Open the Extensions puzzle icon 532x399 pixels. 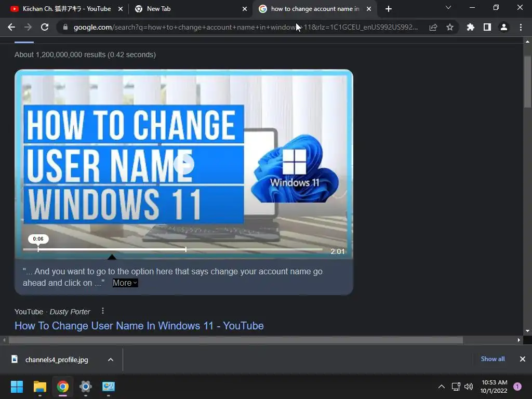470,27
